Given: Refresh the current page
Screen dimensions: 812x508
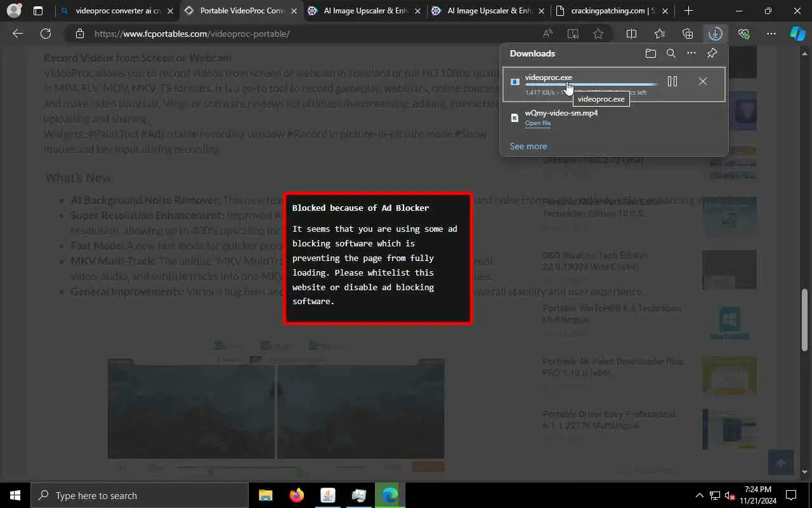Looking at the screenshot, I should 46,34.
